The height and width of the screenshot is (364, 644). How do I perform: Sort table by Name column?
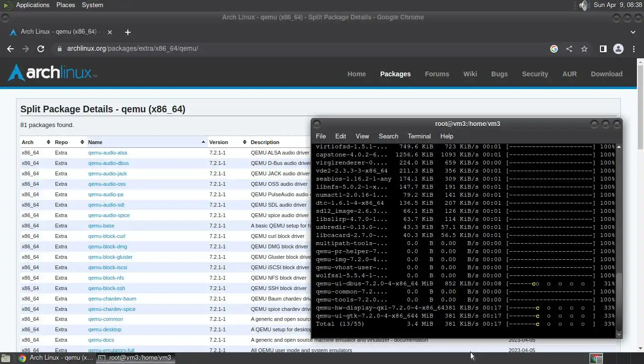(146, 142)
